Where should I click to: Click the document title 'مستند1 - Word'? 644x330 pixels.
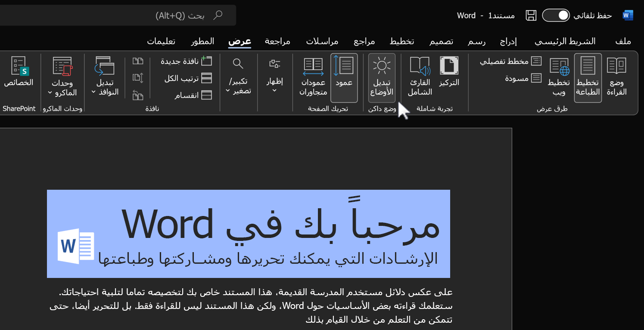(x=486, y=15)
